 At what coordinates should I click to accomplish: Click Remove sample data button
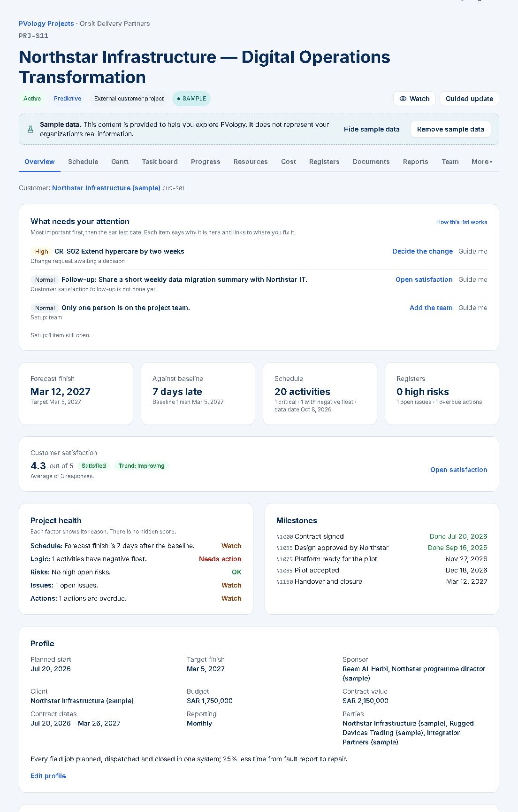pos(450,129)
